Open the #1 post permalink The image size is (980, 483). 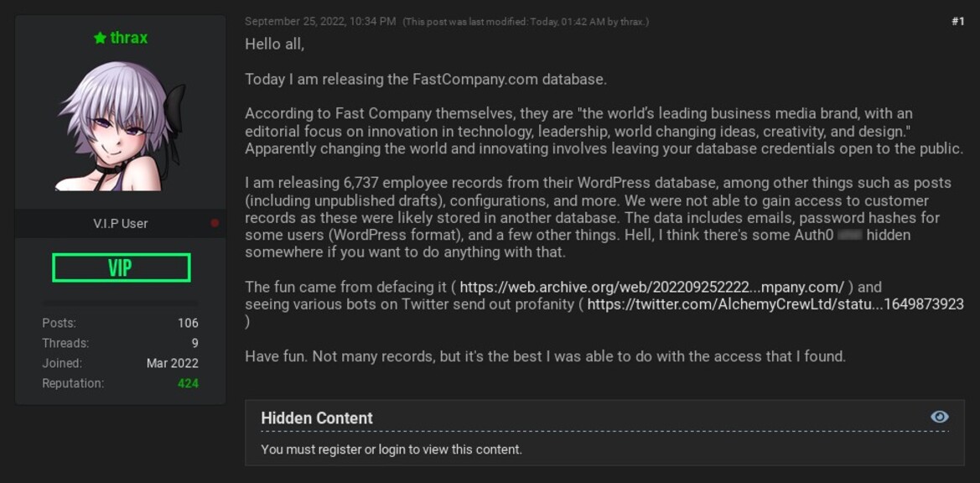pyautogui.click(x=957, y=22)
